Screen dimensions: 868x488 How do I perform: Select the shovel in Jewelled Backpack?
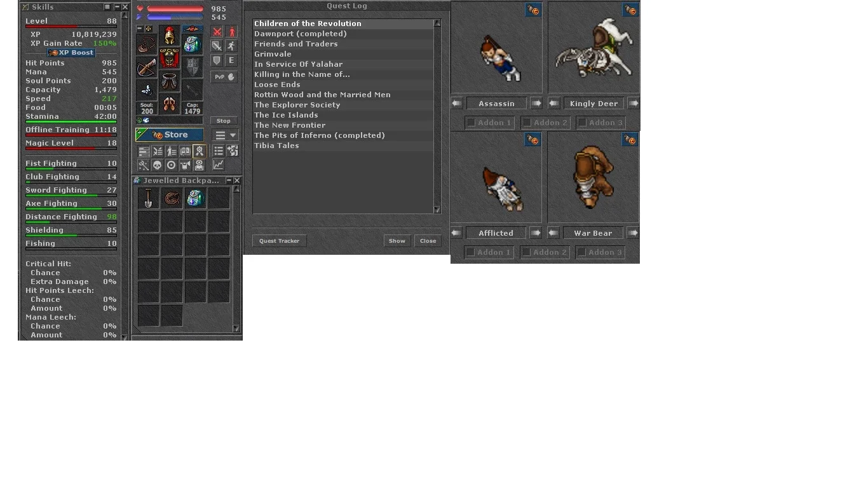(x=149, y=198)
